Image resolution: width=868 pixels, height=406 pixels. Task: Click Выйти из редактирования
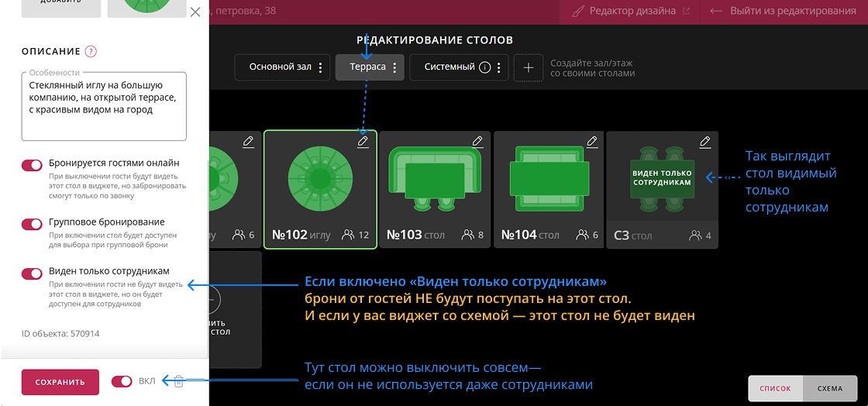(783, 11)
